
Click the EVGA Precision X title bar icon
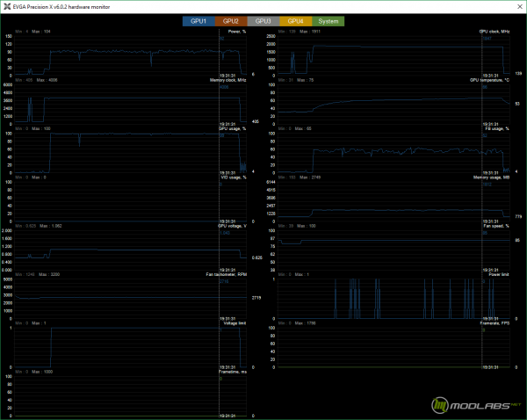pos(7,6)
